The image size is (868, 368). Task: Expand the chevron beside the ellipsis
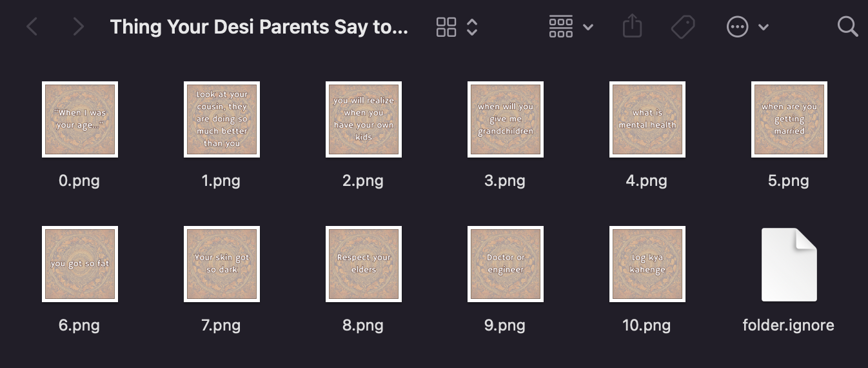click(x=764, y=27)
